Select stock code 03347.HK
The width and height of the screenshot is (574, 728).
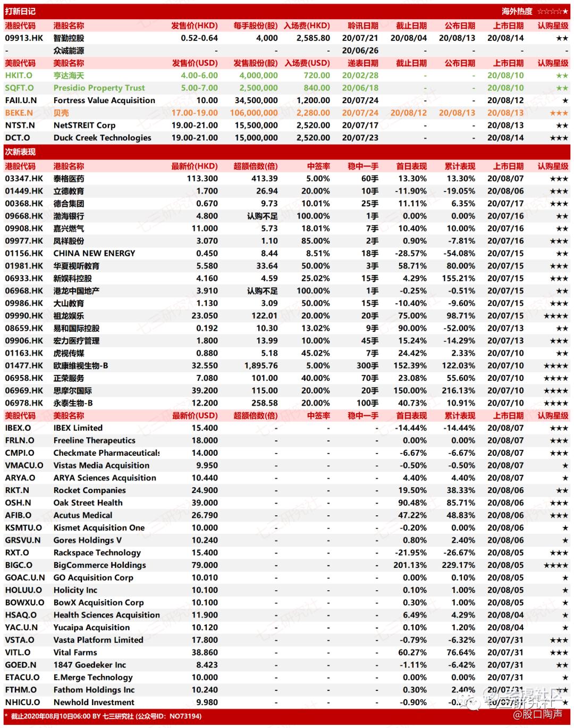tap(24, 179)
